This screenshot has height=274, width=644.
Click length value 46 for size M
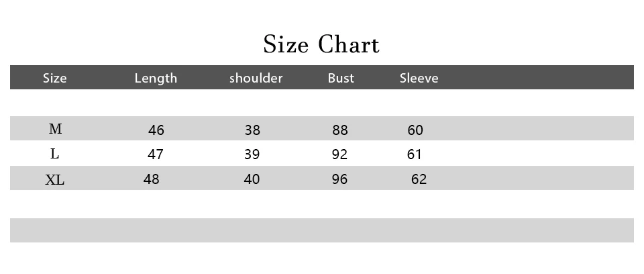tap(156, 130)
